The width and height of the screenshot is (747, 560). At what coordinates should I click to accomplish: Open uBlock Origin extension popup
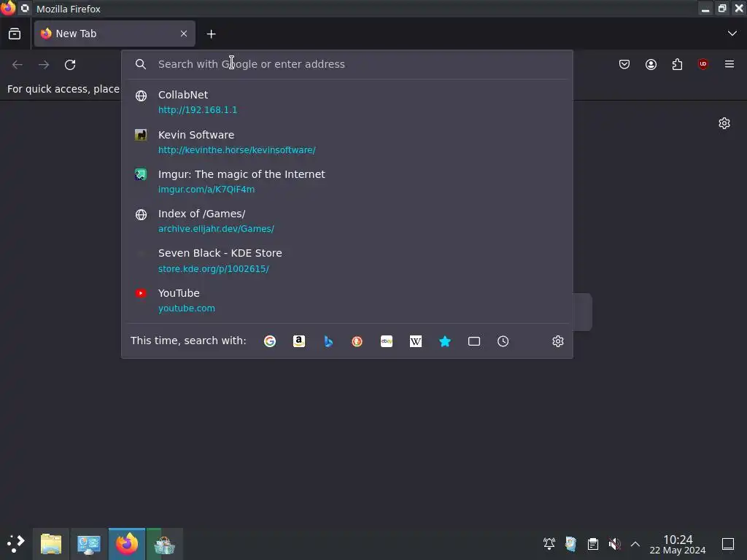pyautogui.click(x=703, y=64)
